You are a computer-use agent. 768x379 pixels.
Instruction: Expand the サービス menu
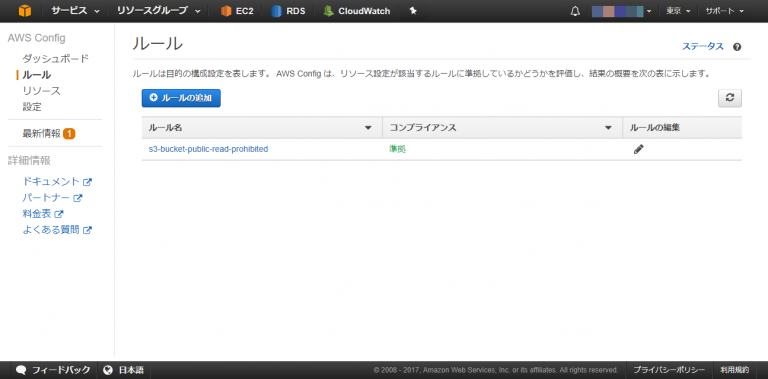(x=75, y=11)
